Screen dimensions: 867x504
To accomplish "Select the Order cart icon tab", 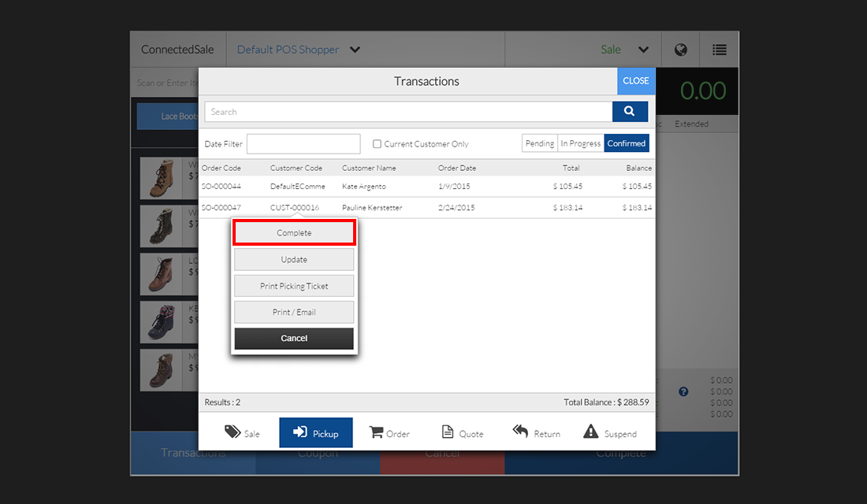I will point(389,433).
